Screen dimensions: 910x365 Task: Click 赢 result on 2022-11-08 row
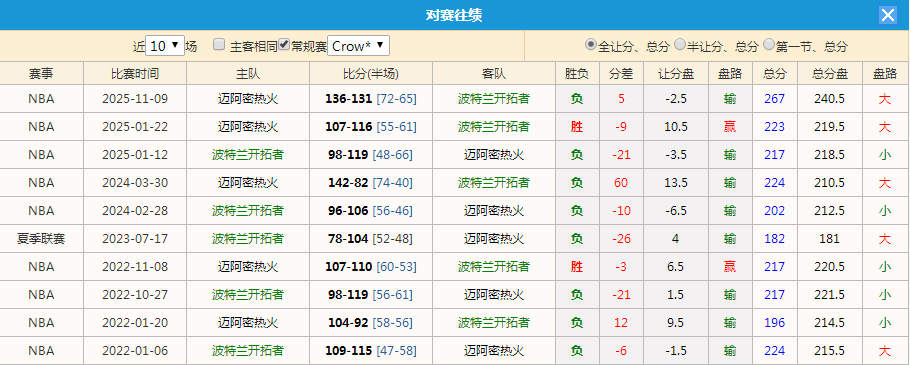730,267
